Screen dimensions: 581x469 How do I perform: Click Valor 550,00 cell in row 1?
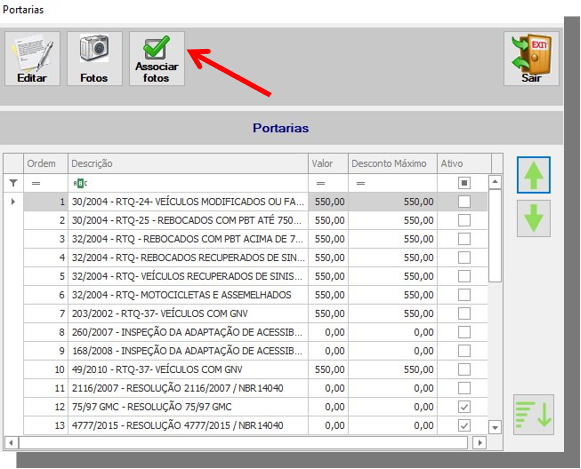328,202
